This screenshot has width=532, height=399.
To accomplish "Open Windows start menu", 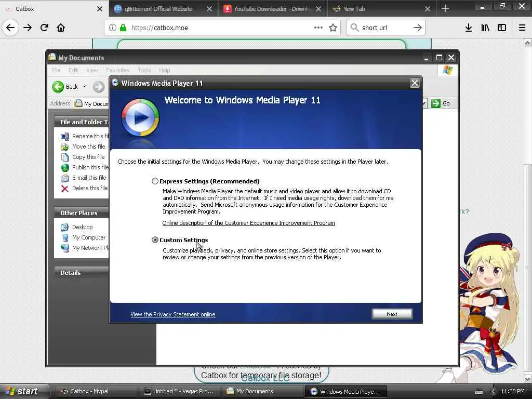I will [x=23, y=391].
